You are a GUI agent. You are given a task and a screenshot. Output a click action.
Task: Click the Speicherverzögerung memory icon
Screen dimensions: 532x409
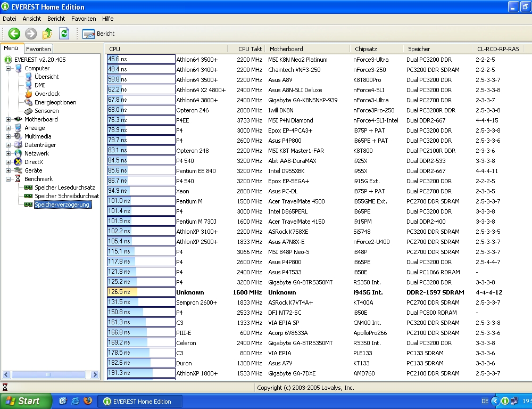pos(29,204)
